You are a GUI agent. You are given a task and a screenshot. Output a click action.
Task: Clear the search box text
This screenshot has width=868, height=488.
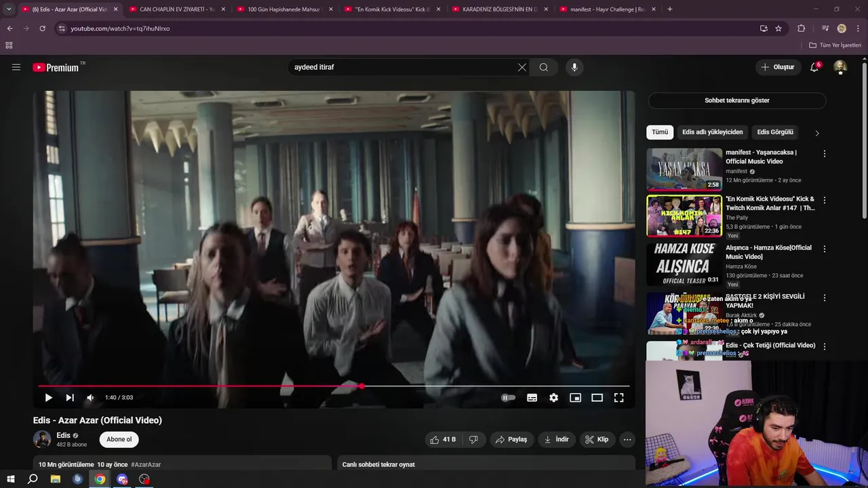click(x=521, y=67)
